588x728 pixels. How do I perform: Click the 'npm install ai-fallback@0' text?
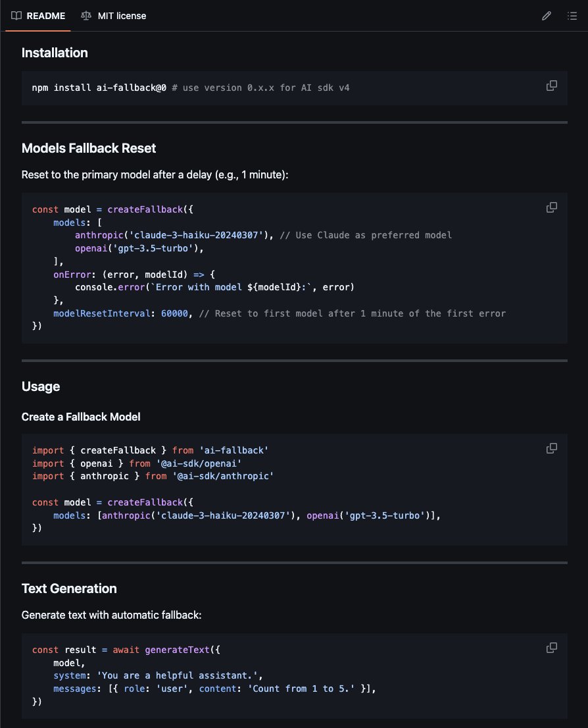pyautogui.click(x=99, y=88)
